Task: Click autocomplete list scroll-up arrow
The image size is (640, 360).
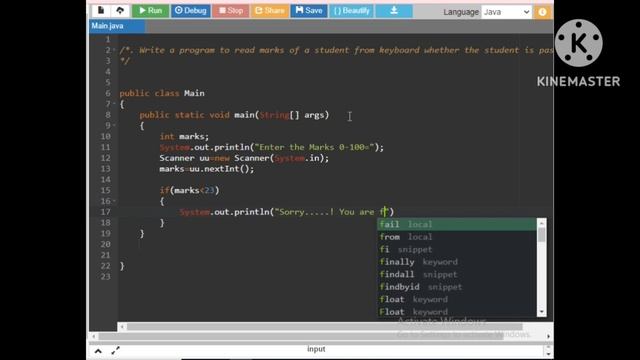Action: point(542,223)
